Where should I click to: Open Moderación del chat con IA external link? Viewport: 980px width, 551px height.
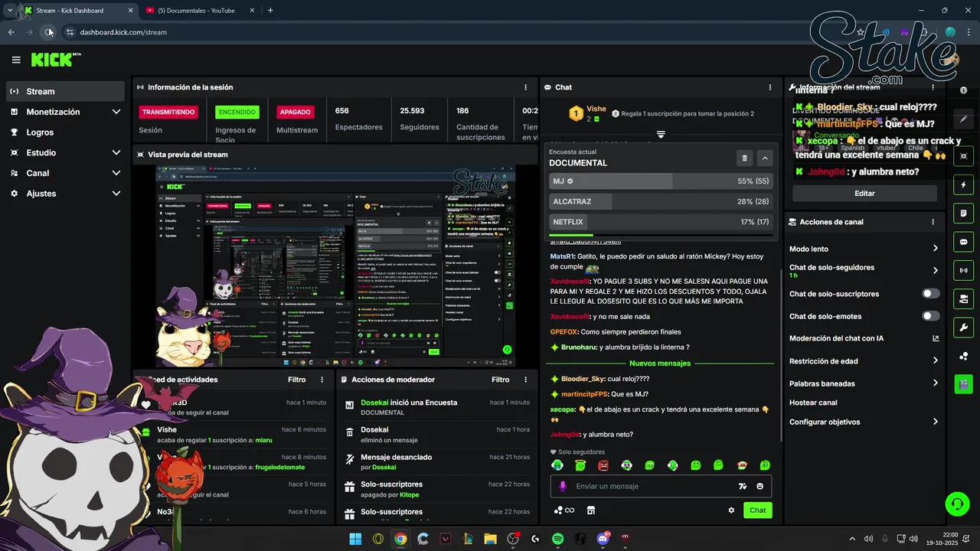click(936, 338)
